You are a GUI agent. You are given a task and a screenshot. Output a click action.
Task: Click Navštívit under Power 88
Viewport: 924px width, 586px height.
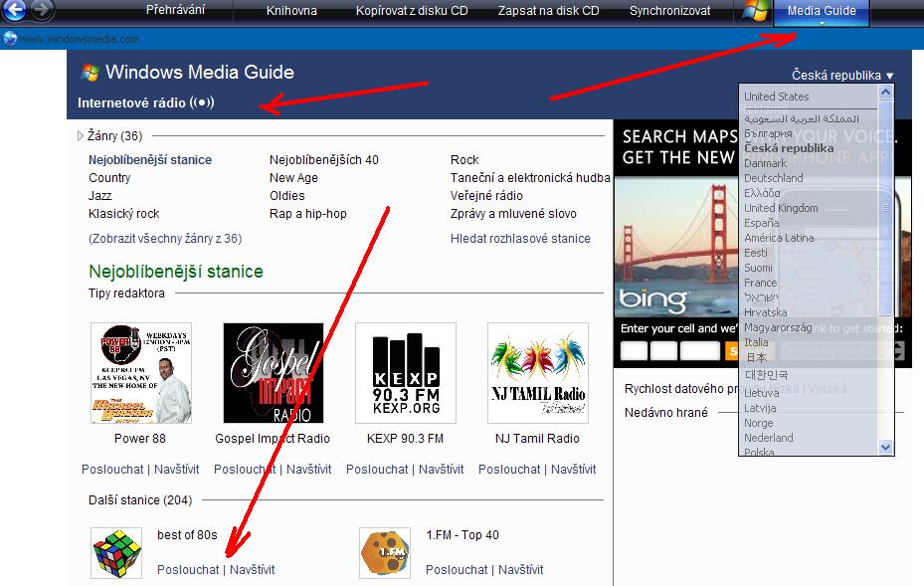[177, 470]
